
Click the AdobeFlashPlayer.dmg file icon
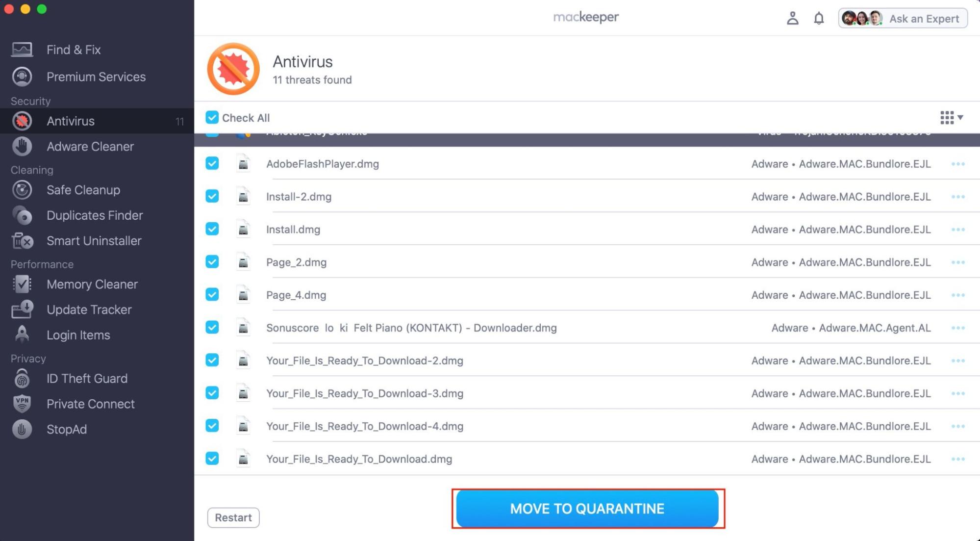point(243,164)
